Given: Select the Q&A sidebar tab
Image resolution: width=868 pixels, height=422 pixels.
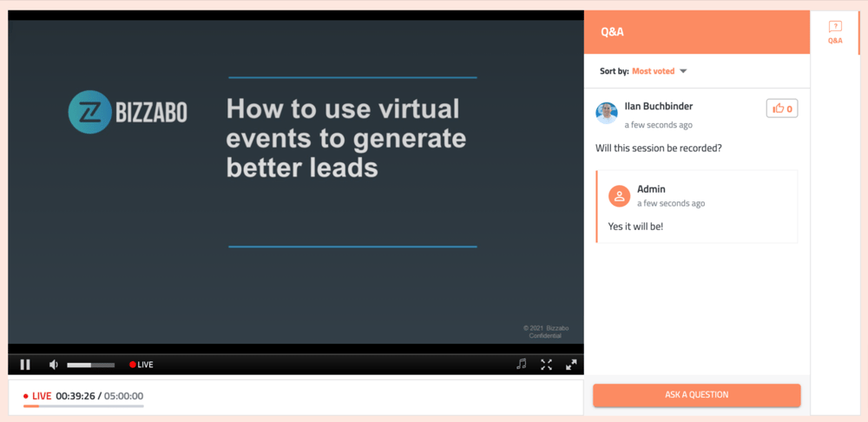Looking at the screenshot, I should (x=835, y=32).
